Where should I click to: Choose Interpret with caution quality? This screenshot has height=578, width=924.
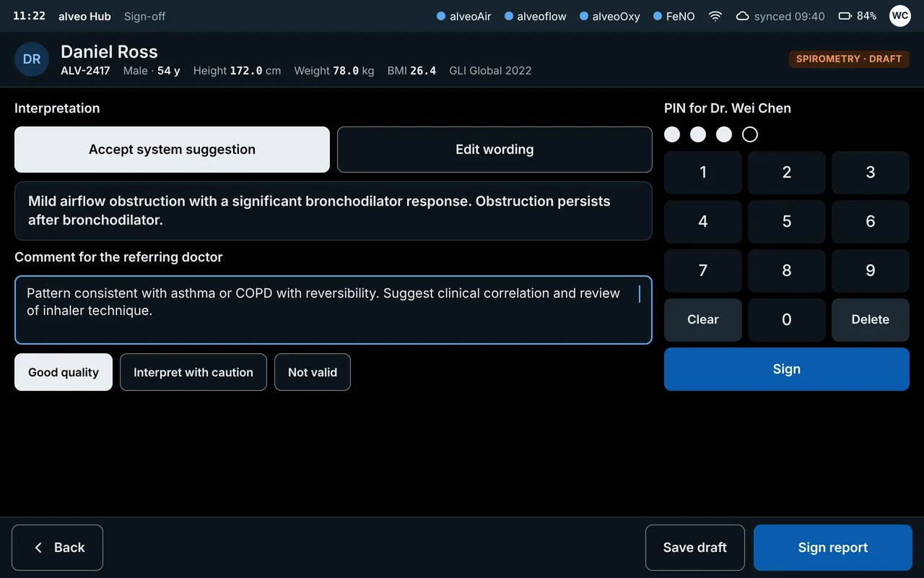tap(193, 372)
